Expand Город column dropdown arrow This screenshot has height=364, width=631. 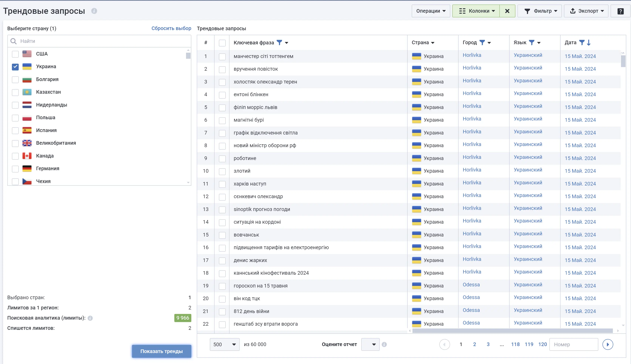coord(489,43)
